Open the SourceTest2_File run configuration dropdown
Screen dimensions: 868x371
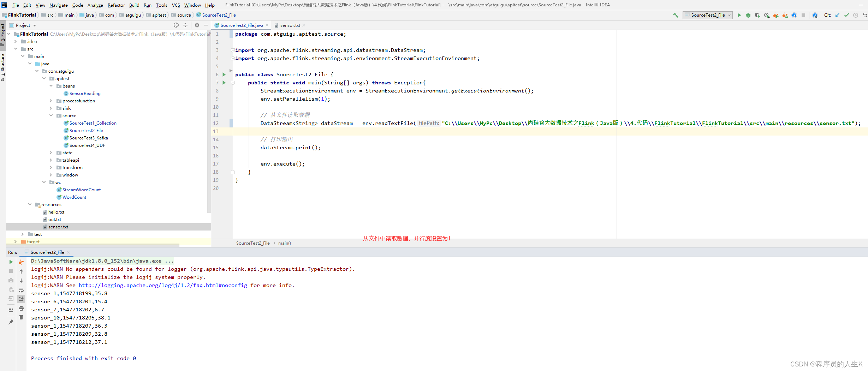click(708, 15)
